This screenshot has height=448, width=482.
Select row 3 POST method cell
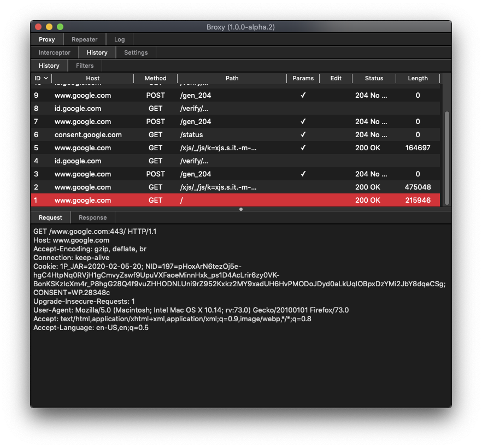(x=156, y=174)
